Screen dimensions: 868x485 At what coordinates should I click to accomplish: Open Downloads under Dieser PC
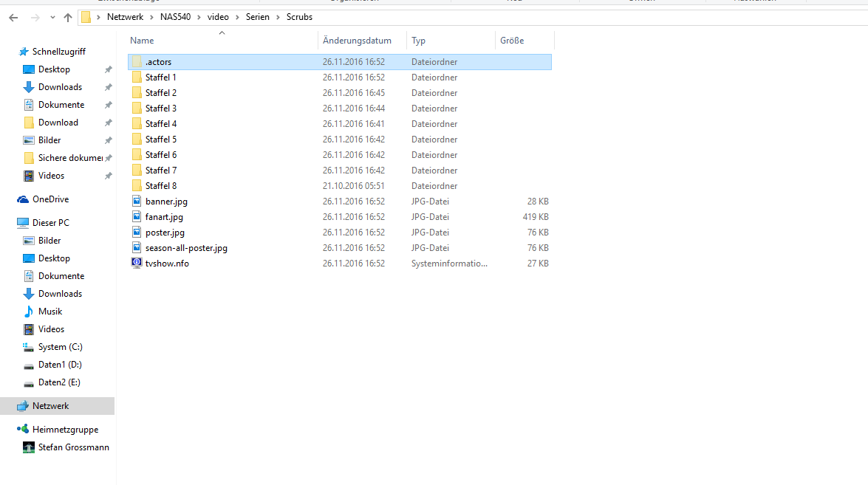[x=60, y=294]
